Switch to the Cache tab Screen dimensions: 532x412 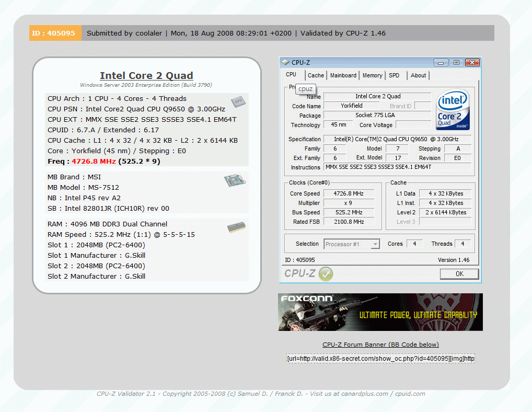coord(316,75)
